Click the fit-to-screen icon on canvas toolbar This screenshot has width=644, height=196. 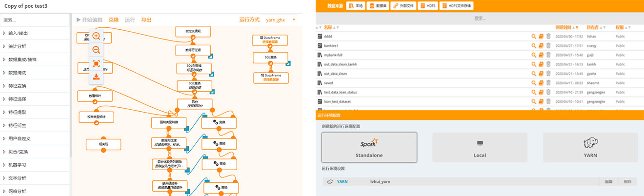point(96,63)
